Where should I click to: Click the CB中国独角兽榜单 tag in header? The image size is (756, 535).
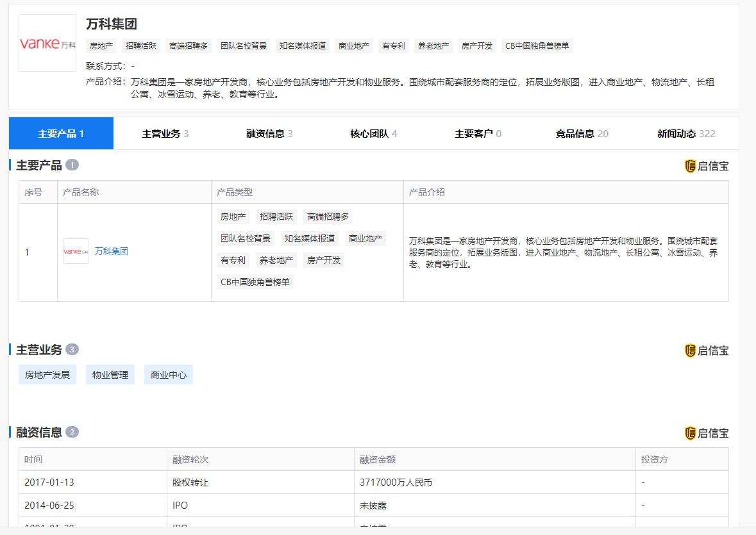click(x=537, y=45)
